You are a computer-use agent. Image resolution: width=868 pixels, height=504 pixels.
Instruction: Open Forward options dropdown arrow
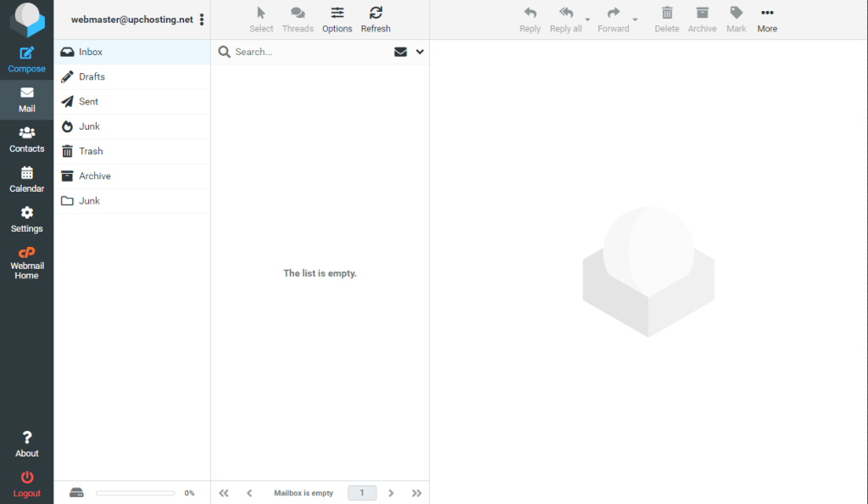(x=635, y=20)
